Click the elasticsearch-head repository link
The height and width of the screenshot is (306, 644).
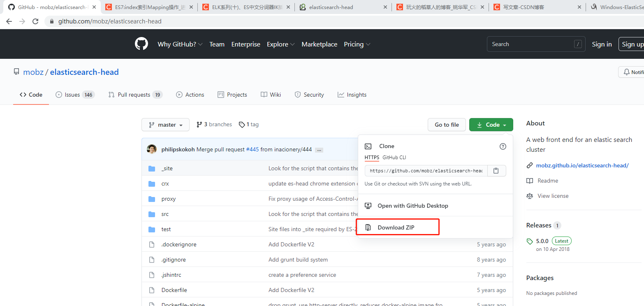(x=84, y=72)
